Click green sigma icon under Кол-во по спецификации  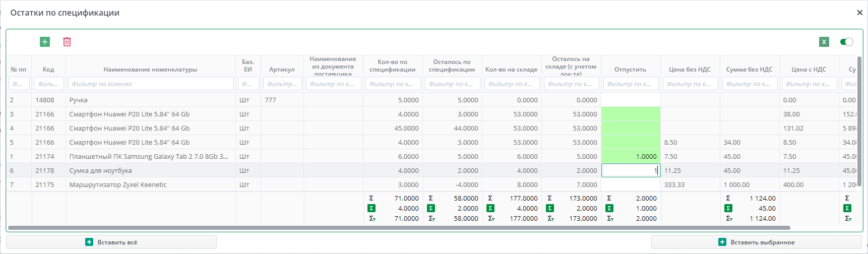pyautogui.click(x=371, y=208)
